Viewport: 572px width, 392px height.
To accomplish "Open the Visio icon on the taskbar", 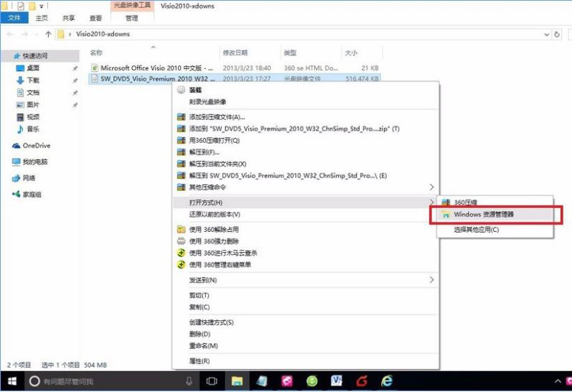I will click(337, 381).
